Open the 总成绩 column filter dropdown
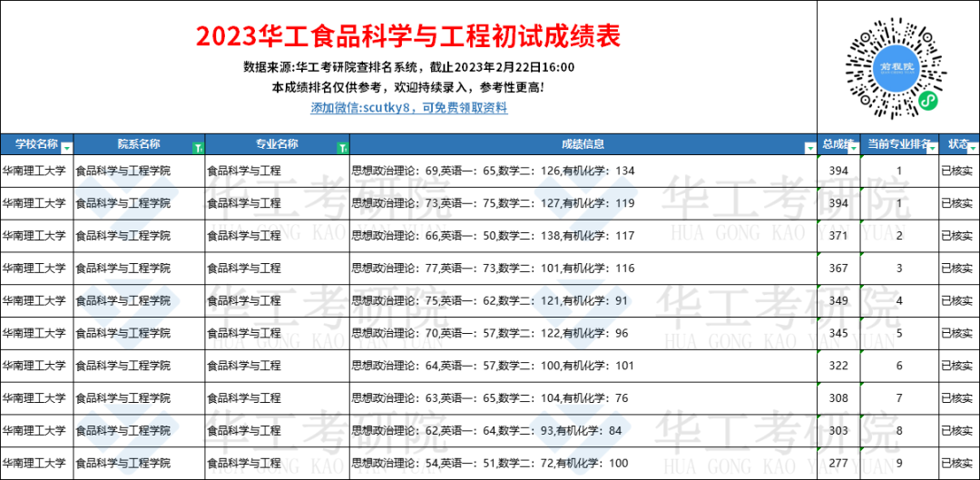The width and height of the screenshot is (980, 480). (x=853, y=148)
